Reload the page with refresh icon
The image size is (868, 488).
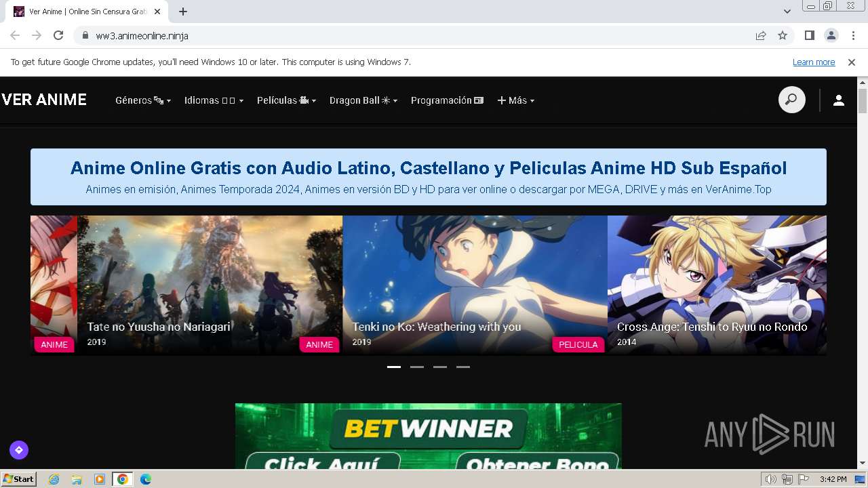pyautogui.click(x=58, y=35)
